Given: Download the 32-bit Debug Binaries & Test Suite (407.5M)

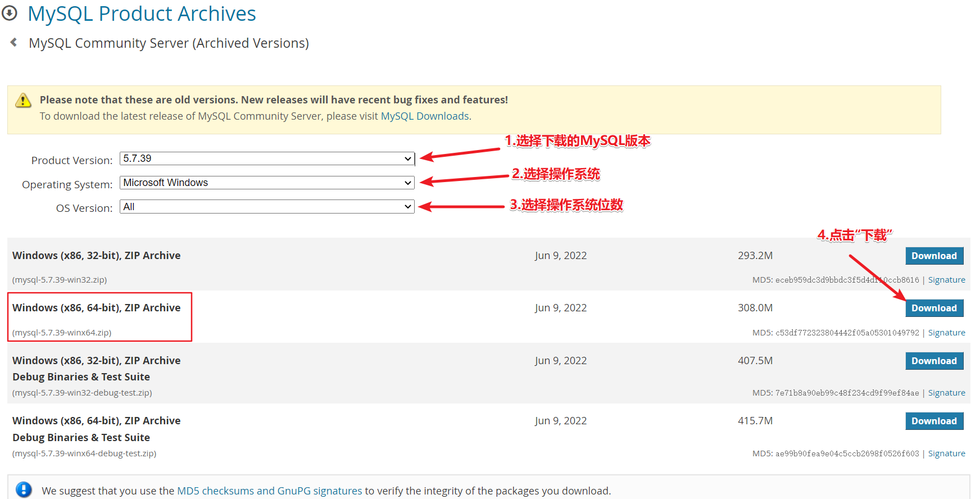Looking at the screenshot, I should (x=934, y=361).
